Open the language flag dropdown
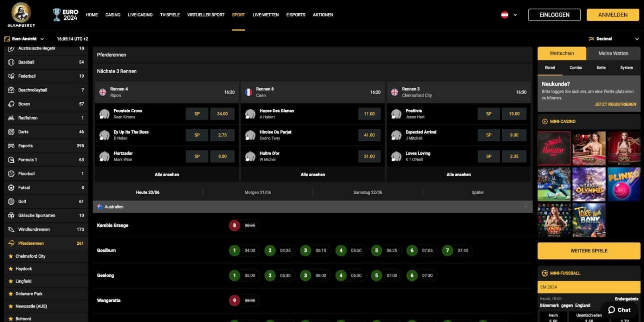 509,15
